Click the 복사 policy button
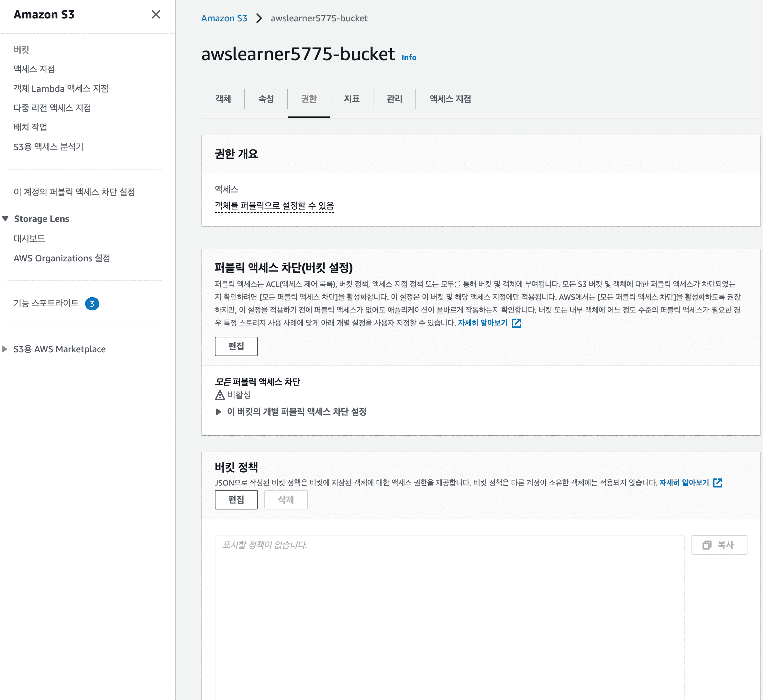The height and width of the screenshot is (700, 763). point(719,545)
